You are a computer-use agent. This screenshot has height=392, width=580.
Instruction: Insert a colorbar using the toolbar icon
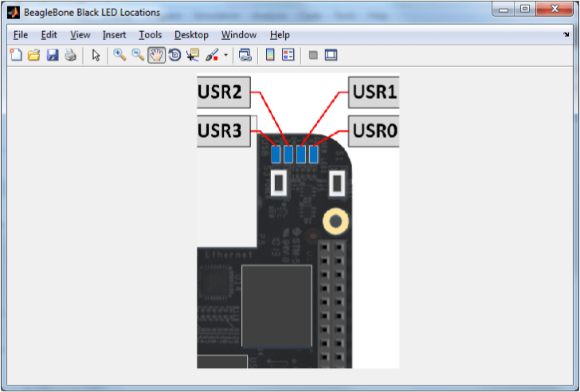270,55
